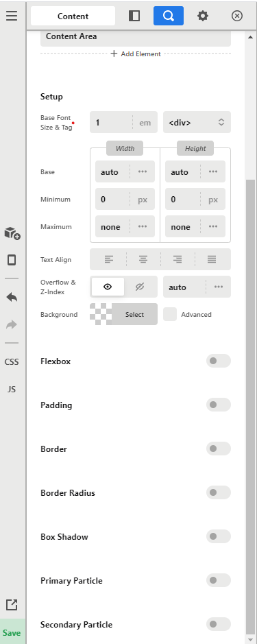The image size is (257, 644).
Task: Open the layout panel icon
Action: pyautogui.click(x=134, y=16)
